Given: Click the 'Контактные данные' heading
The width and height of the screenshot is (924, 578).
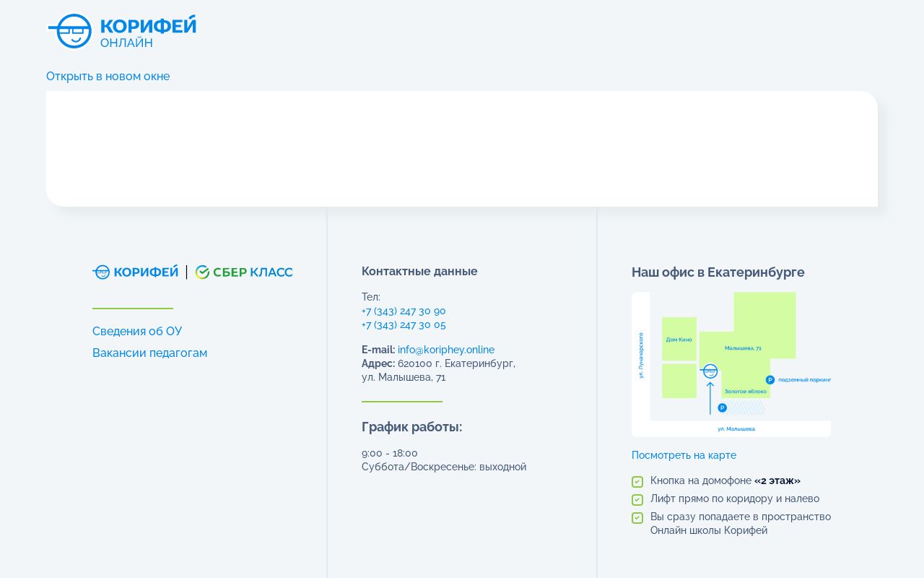Looking at the screenshot, I should click(x=419, y=272).
